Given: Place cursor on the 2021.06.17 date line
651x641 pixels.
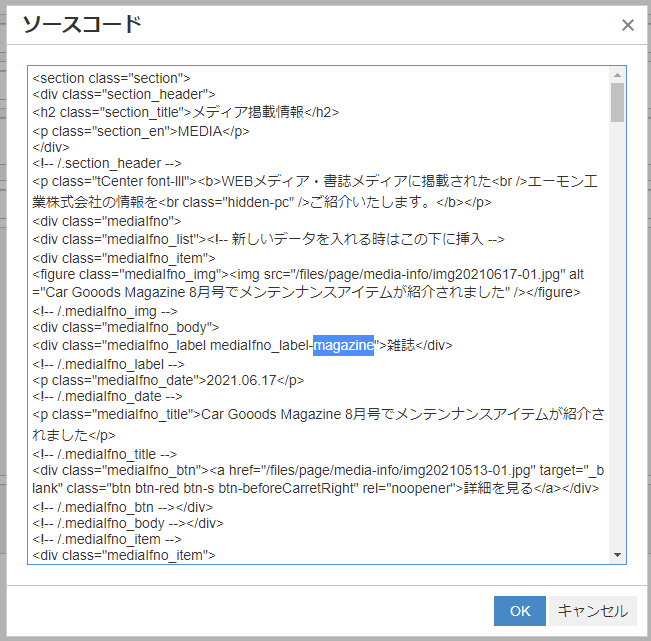Looking at the screenshot, I should 168,381.
